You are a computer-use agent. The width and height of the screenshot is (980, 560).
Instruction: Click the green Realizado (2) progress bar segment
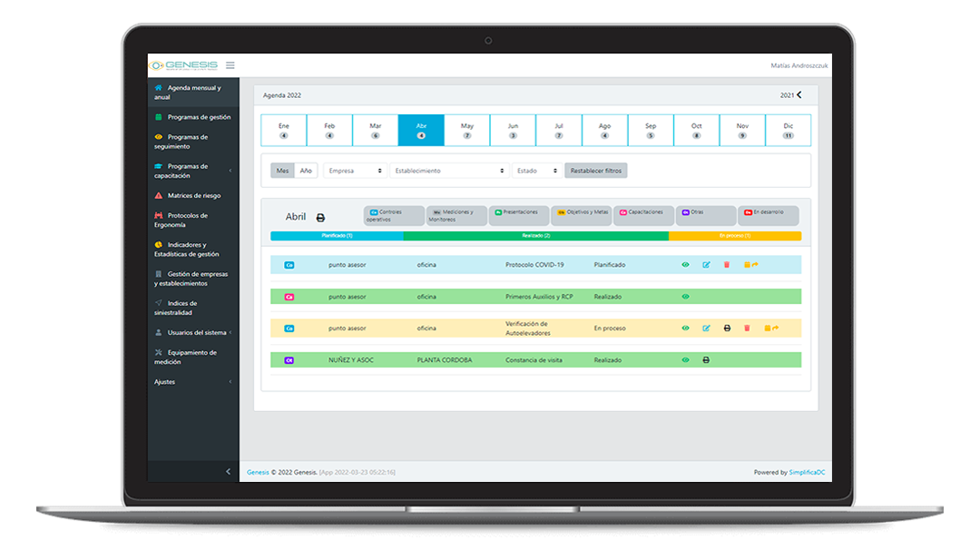tap(535, 236)
